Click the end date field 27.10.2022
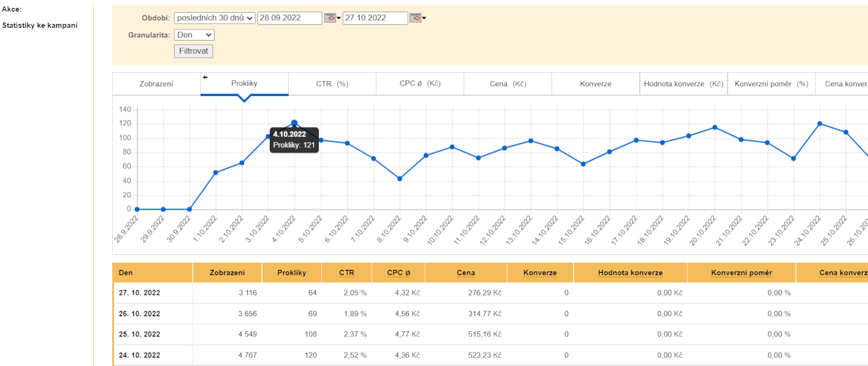The image size is (868, 366). (375, 18)
